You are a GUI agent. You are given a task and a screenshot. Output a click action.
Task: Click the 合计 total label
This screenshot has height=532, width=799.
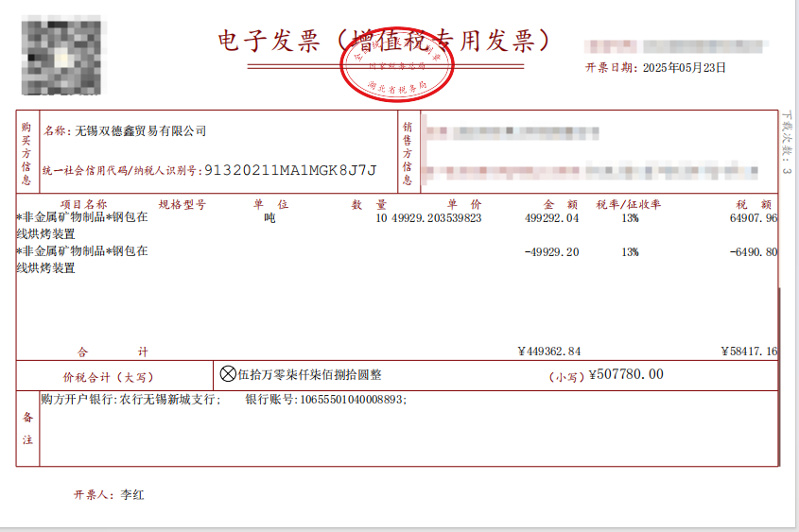(x=113, y=352)
